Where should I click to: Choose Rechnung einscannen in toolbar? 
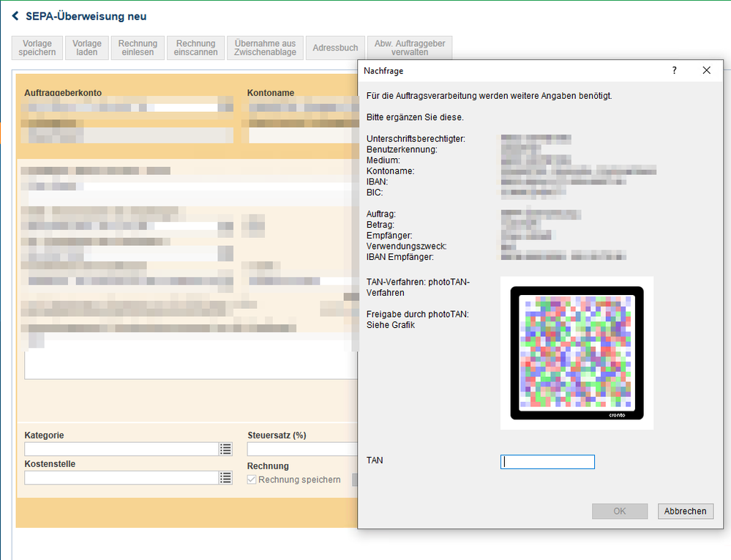[196, 48]
